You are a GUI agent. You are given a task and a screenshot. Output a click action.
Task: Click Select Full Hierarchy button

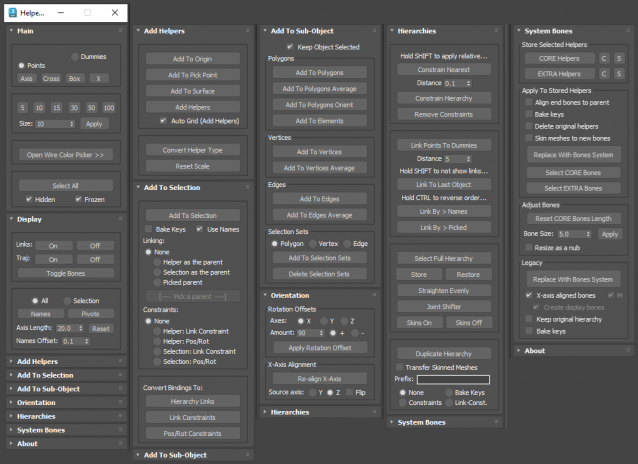tap(444, 258)
